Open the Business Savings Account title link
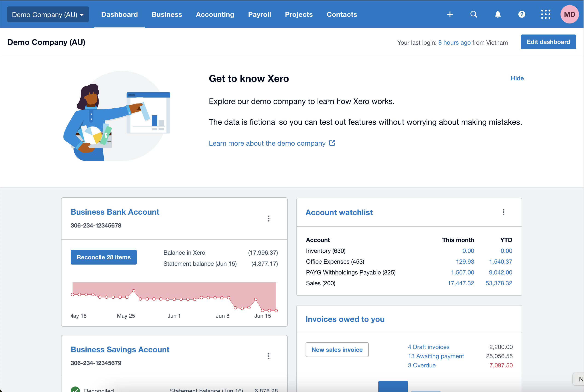Screen dimensions: 584x392 (x=120, y=349)
